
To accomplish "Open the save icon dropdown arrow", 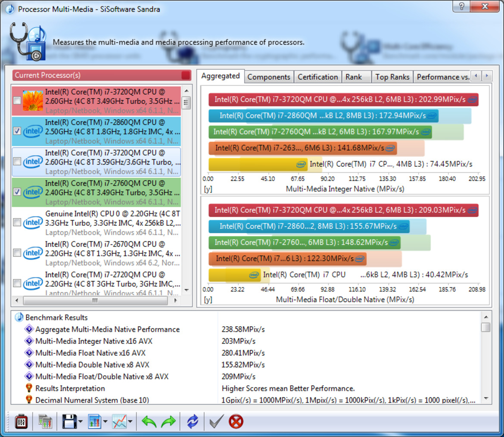I will 81,421.
